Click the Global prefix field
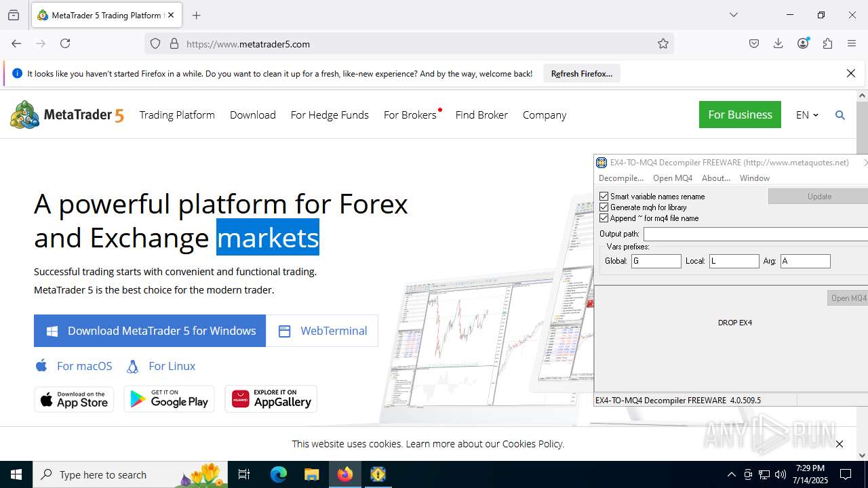The width and height of the screenshot is (868, 488). pos(656,261)
